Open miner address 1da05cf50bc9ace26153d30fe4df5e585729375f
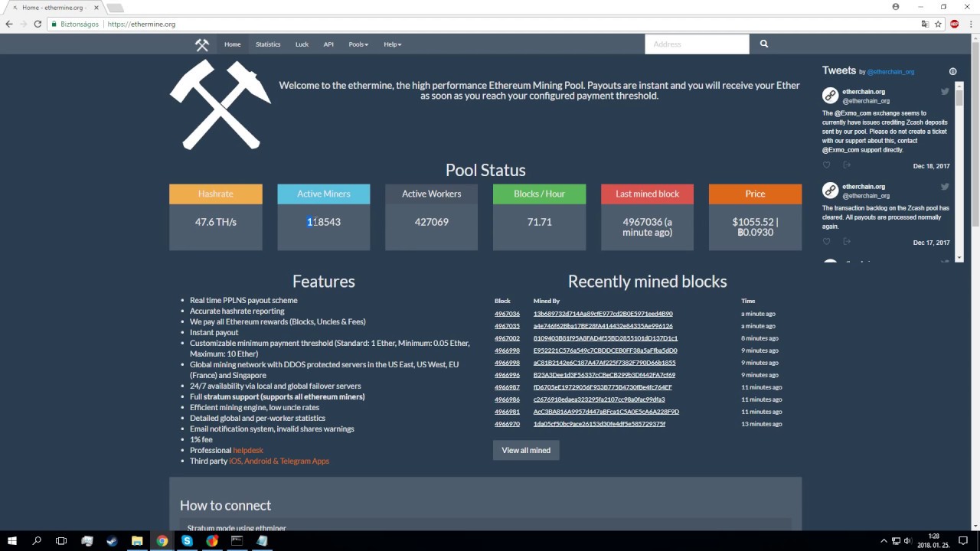The width and height of the screenshot is (980, 551). click(599, 424)
